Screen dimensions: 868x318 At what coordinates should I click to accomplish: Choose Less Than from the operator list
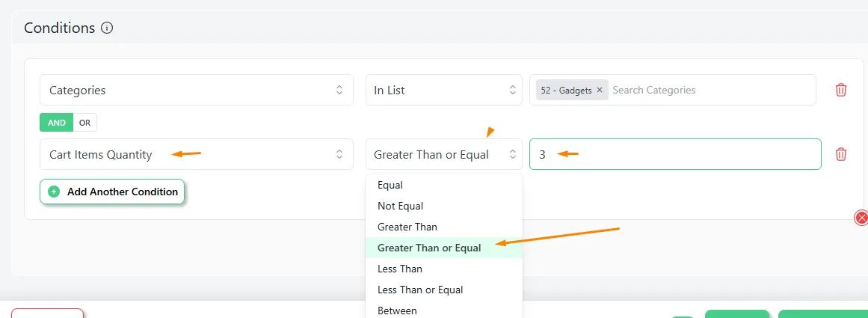tap(444, 269)
